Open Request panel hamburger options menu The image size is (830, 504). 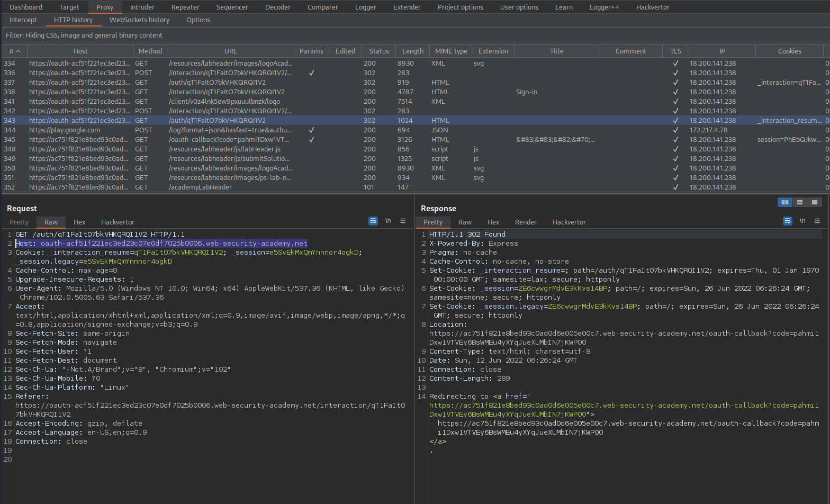pyautogui.click(x=403, y=221)
